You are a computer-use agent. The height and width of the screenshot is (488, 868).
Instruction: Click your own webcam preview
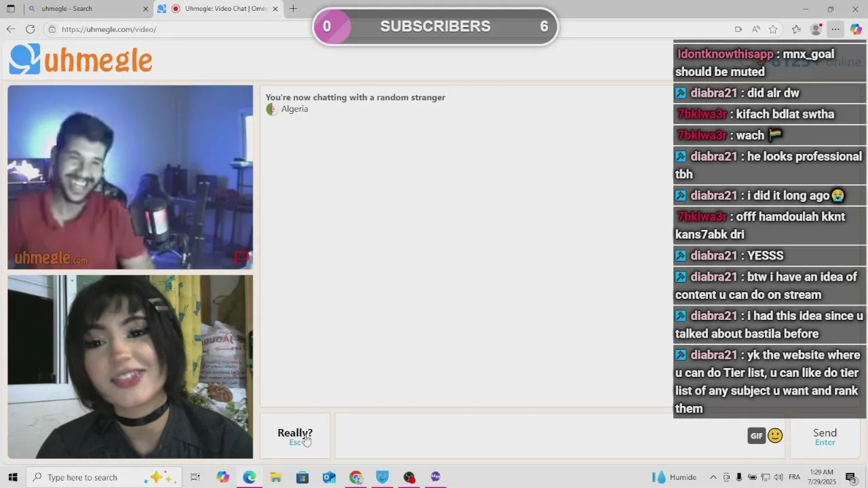pos(130,367)
